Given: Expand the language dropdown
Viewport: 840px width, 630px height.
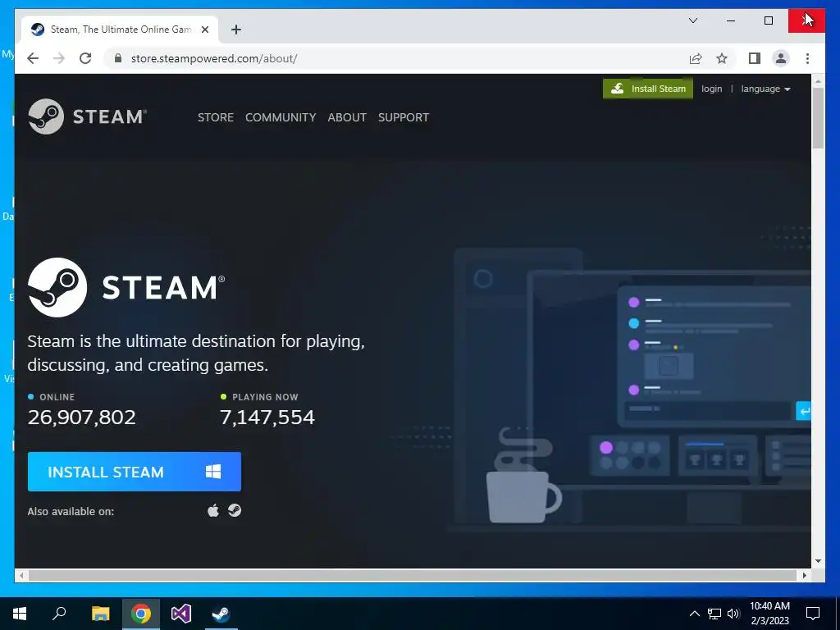Looking at the screenshot, I should 765,89.
